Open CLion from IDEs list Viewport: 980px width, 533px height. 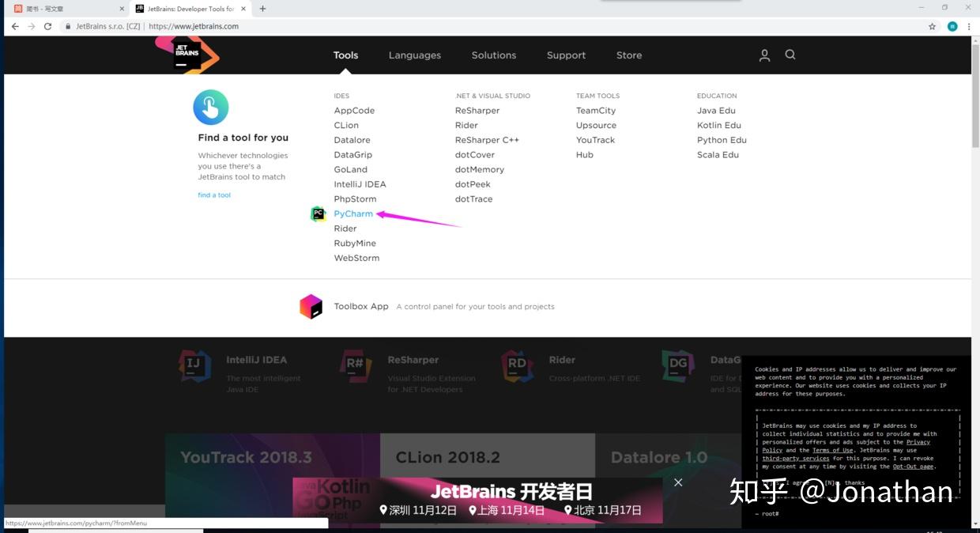pyautogui.click(x=346, y=125)
